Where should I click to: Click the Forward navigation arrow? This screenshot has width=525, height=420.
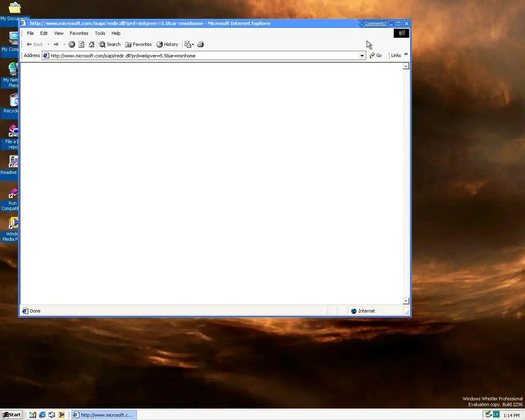[x=56, y=44]
